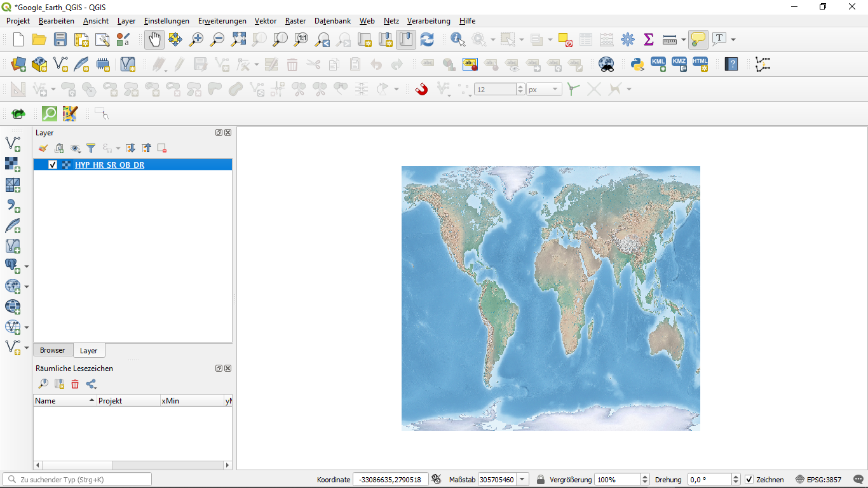Refresh the map canvas
Viewport: 868px width, 488px height.
(427, 39)
